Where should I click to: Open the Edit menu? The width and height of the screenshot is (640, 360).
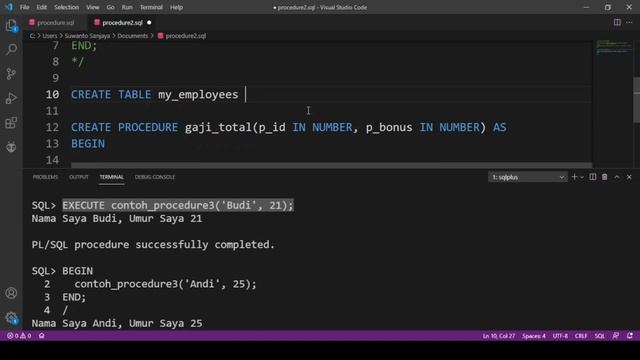click(41, 7)
